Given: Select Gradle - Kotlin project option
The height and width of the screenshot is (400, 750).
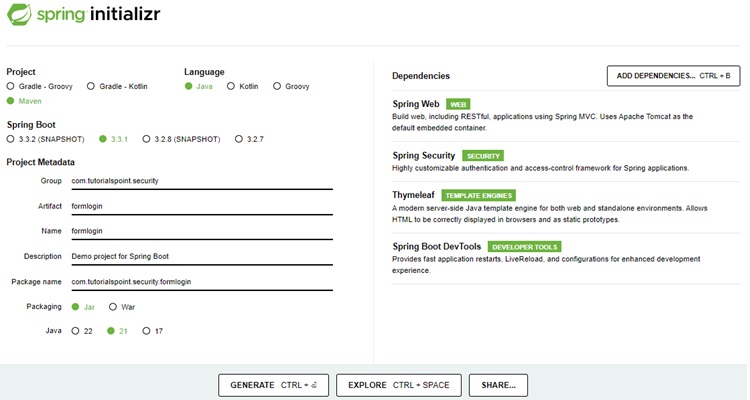Looking at the screenshot, I should (x=92, y=87).
